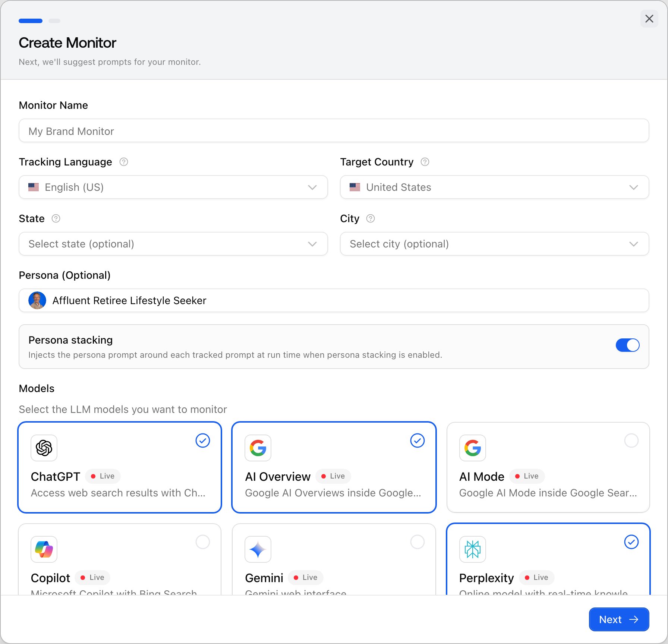668x644 pixels.
Task: Click the AI Overview Google logo icon
Action: [258, 448]
